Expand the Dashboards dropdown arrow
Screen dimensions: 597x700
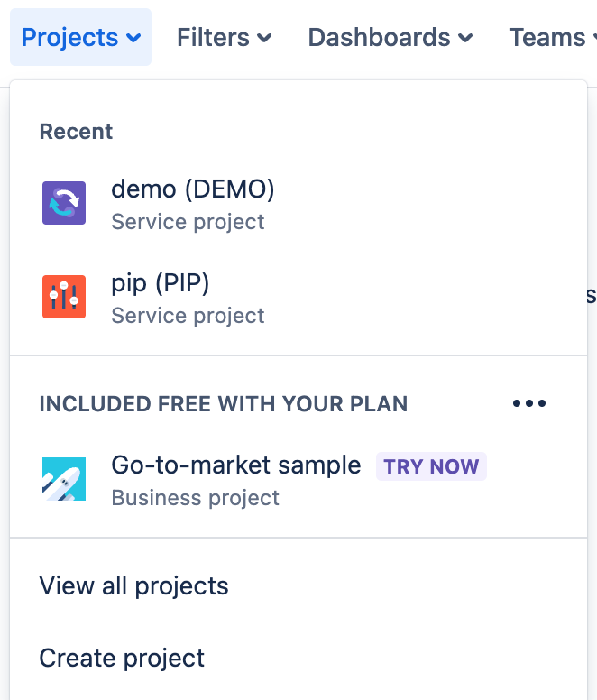click(465, 38)
